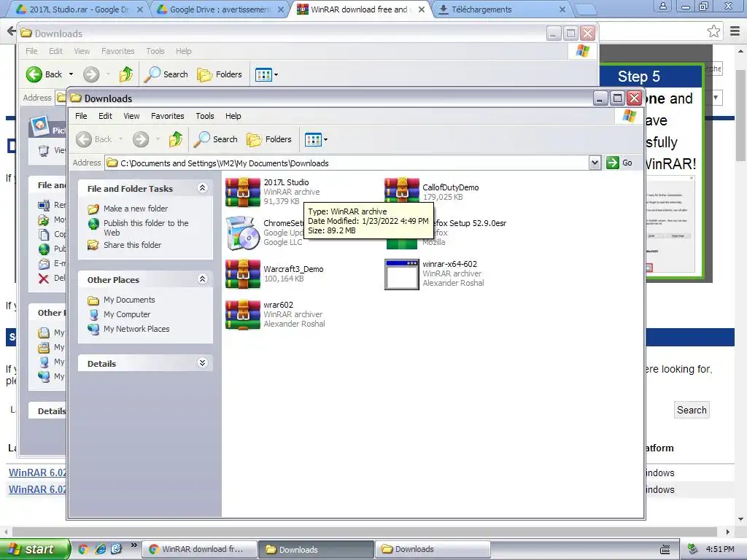Open Favorites menu in rear Downloads window
Viewport: 747px width, 560px height.
point(117,51)
